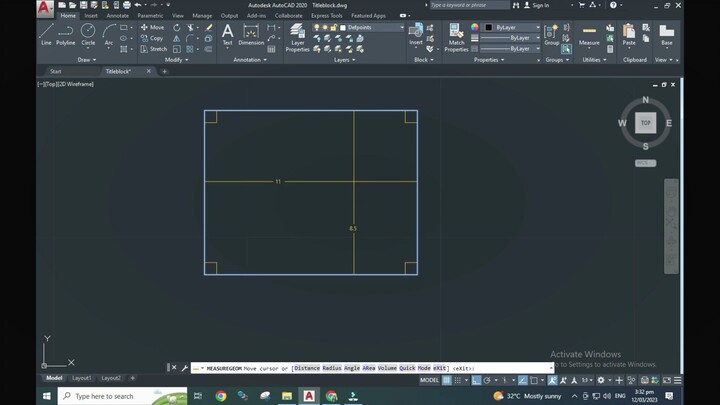The height and width of the screenshot is (405, 720).
Task: Click the Plot printer icon
Action: pyautogui.click(x=127, y=5)
